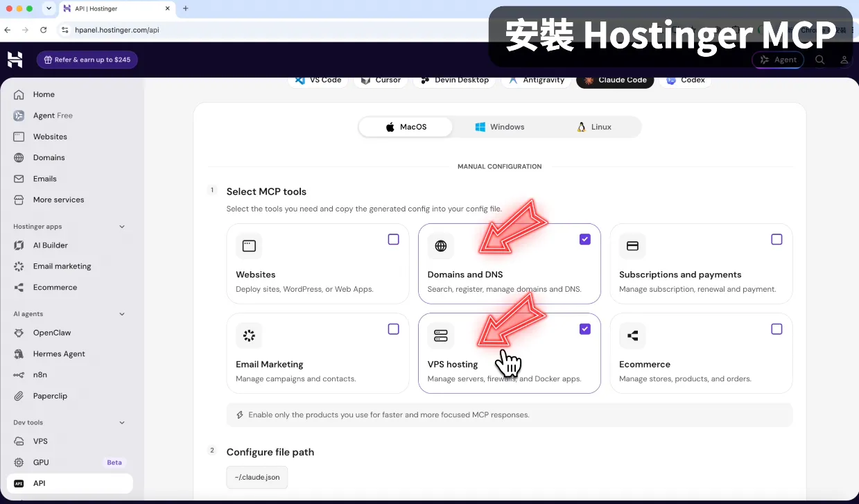Viewport: 859px width, 504px height.
Task: Uncheck the Domains and DNS checkbox
Action: (585, 239)
